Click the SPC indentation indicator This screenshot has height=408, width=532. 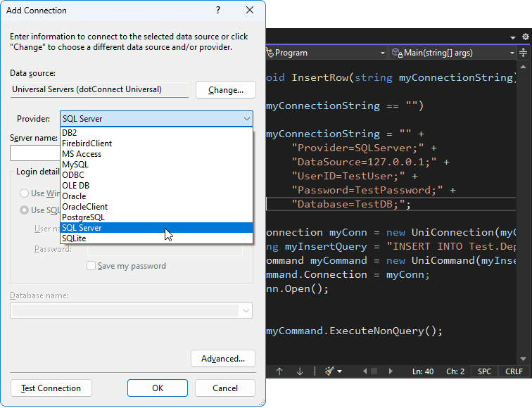click(484, 371)
